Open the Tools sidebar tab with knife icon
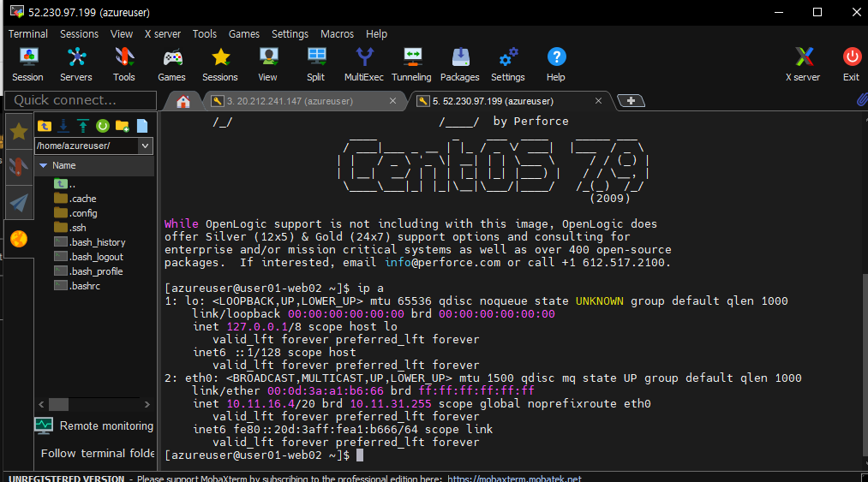 point(19,167)
